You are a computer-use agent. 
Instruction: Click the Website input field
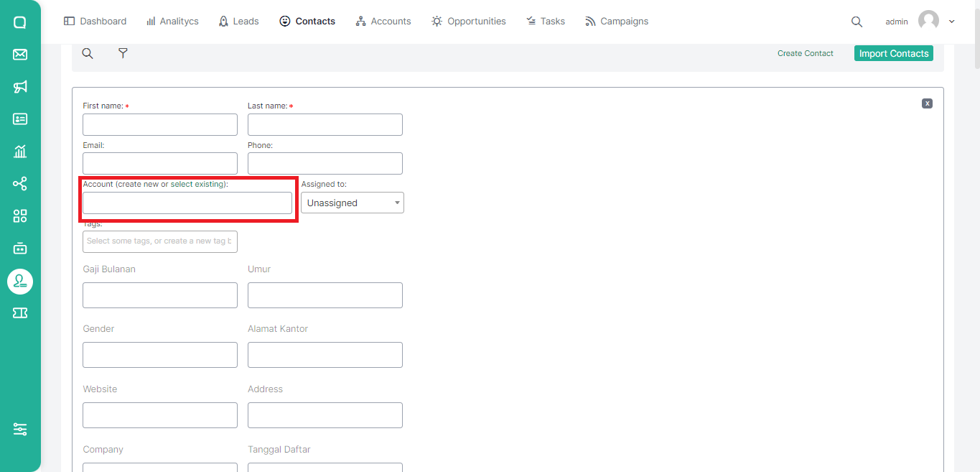coord(160,415)
